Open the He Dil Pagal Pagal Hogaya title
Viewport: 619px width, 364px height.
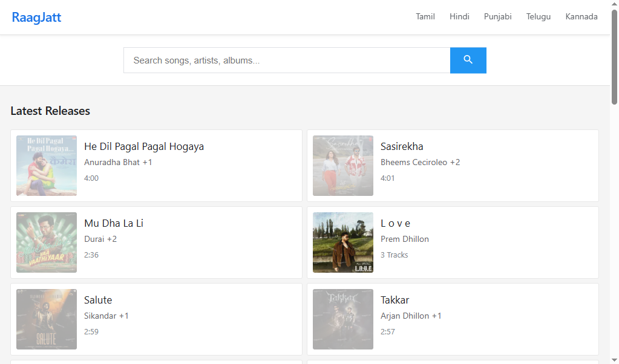tap(144, 146)
